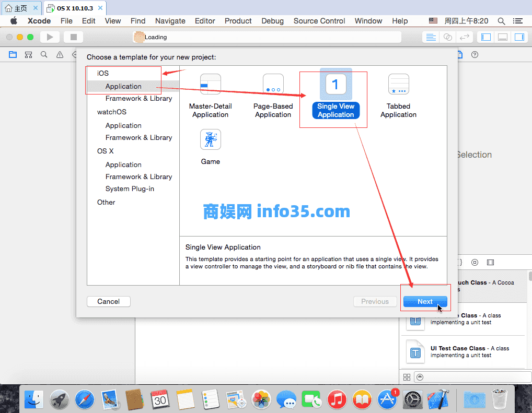Click the library filter field
The image size is (532, 413).
(472, 377)
